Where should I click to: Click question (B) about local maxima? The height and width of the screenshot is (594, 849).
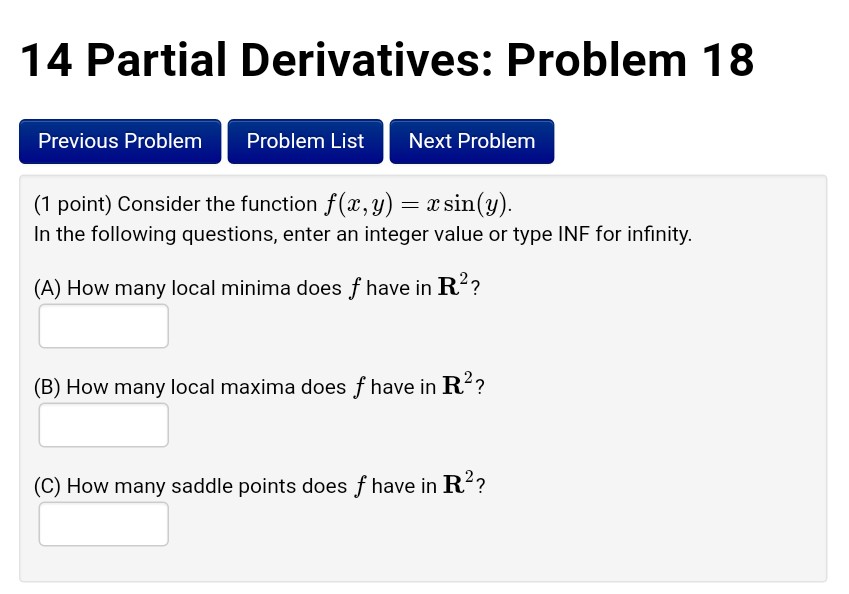pos(258,387)
